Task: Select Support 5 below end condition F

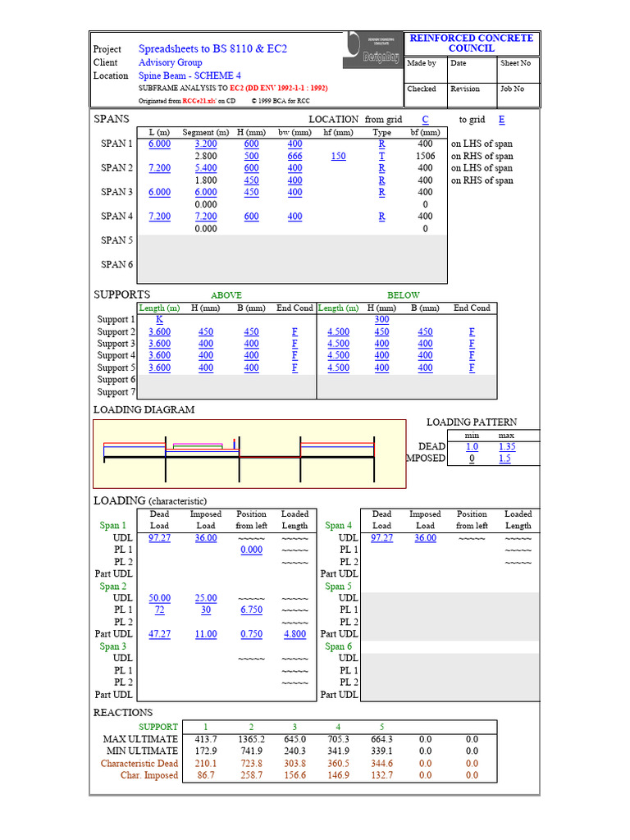Action: 472,367
